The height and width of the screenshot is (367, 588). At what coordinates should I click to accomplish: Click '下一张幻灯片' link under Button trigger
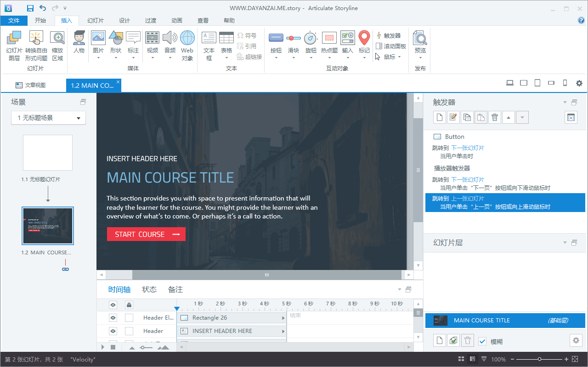(468, 148)
